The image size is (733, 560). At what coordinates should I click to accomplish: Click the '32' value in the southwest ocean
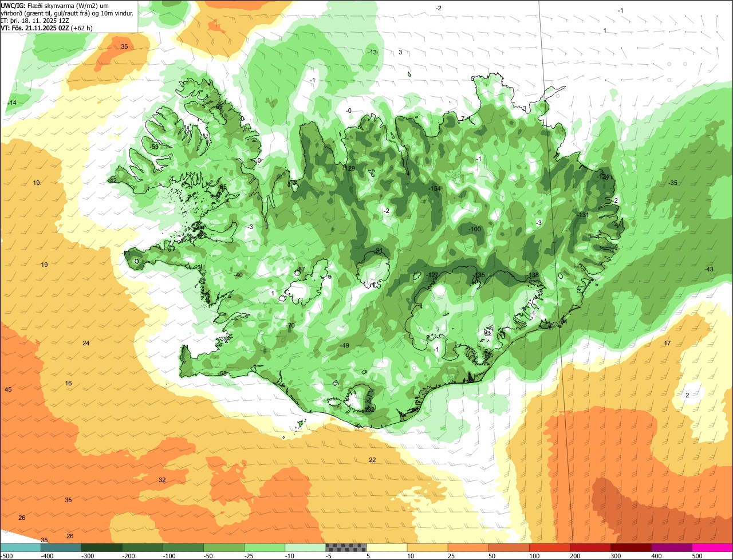click(162, 480)
